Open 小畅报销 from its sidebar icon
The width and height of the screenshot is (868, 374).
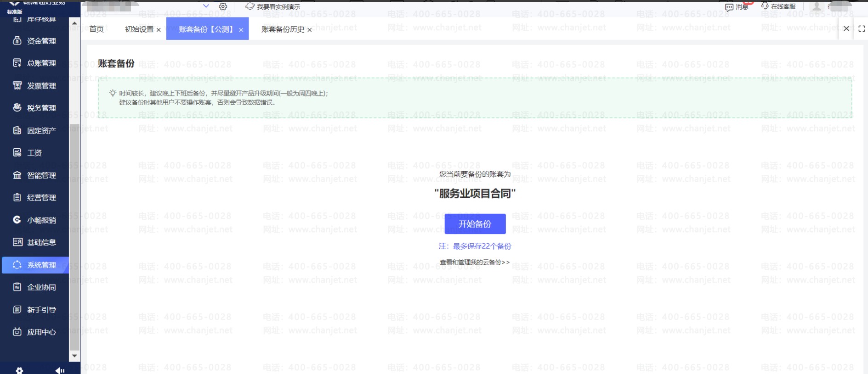click(x=17, y=220)
